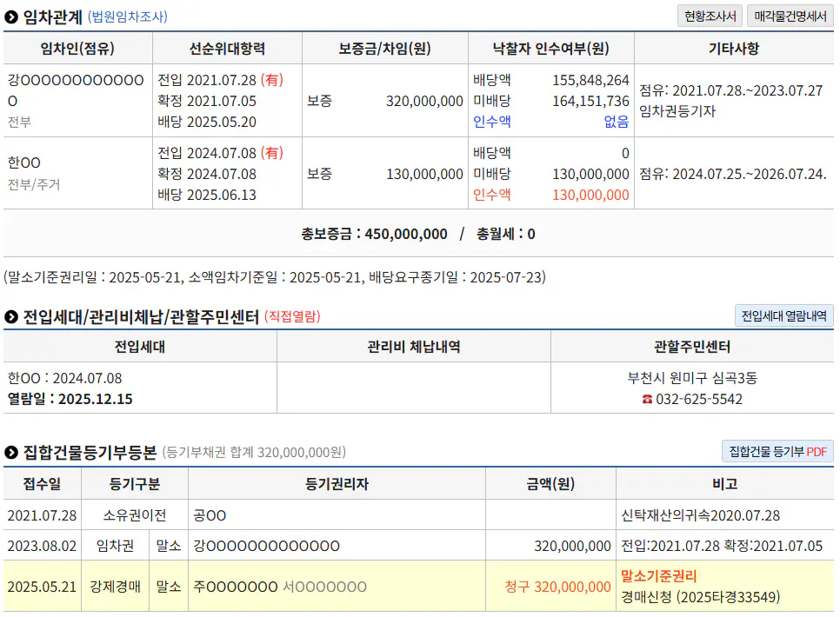Click the 2025.05.21 highlighted registry date
The height and width of the screenshot is (617, 840).
pyautogui.click(x=42, y=587)
